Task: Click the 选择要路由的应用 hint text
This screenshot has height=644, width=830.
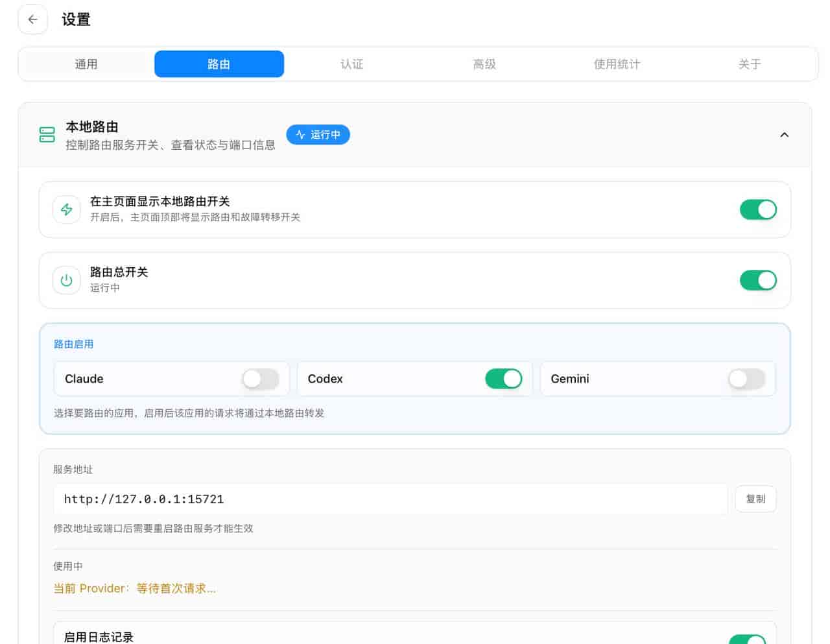Action: click(189, 412)
